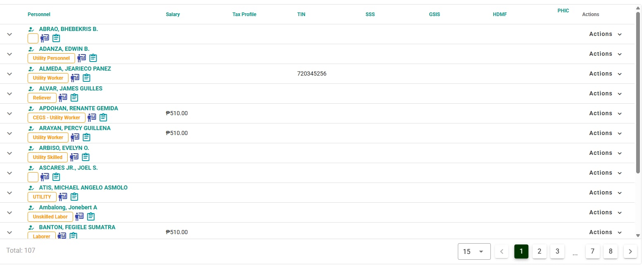This screenshot has height=268, width=644.
Task: Click the vertical scrollbar down arrow
Action: [x=638, y=235]
